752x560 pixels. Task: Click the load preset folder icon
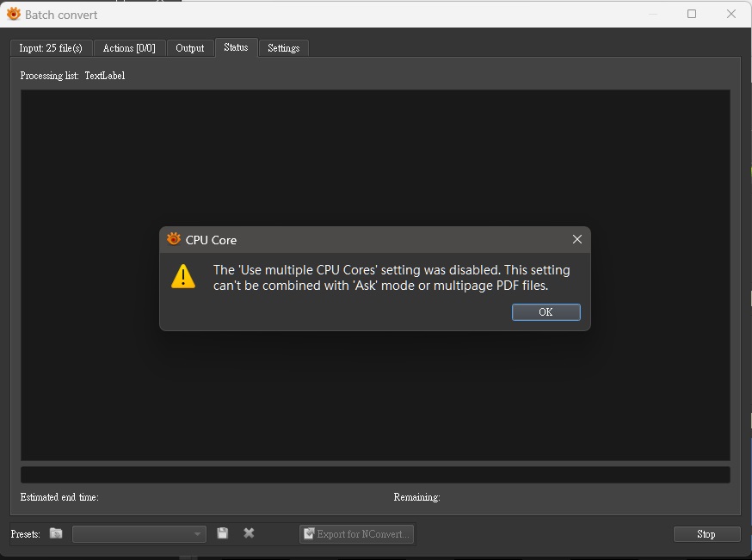coord(56,533)
